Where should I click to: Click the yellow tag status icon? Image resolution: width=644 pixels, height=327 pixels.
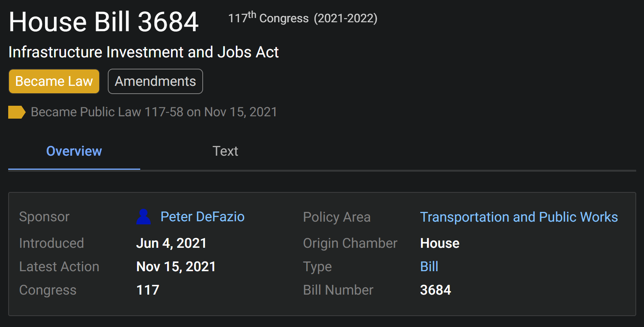click(17, 112)
